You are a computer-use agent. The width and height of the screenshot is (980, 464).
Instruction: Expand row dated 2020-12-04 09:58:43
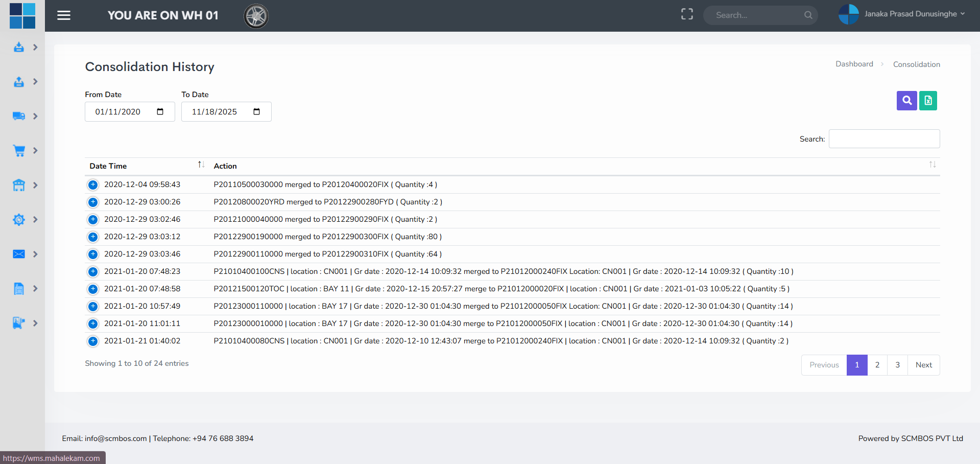click(x=93, y=185)
